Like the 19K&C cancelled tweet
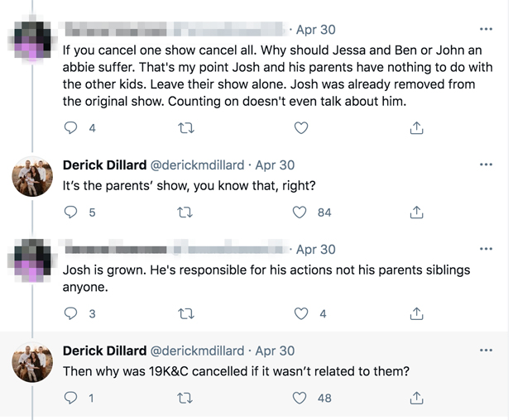The width and height of the screenshot is (513, 420). (x=302, y=398)
